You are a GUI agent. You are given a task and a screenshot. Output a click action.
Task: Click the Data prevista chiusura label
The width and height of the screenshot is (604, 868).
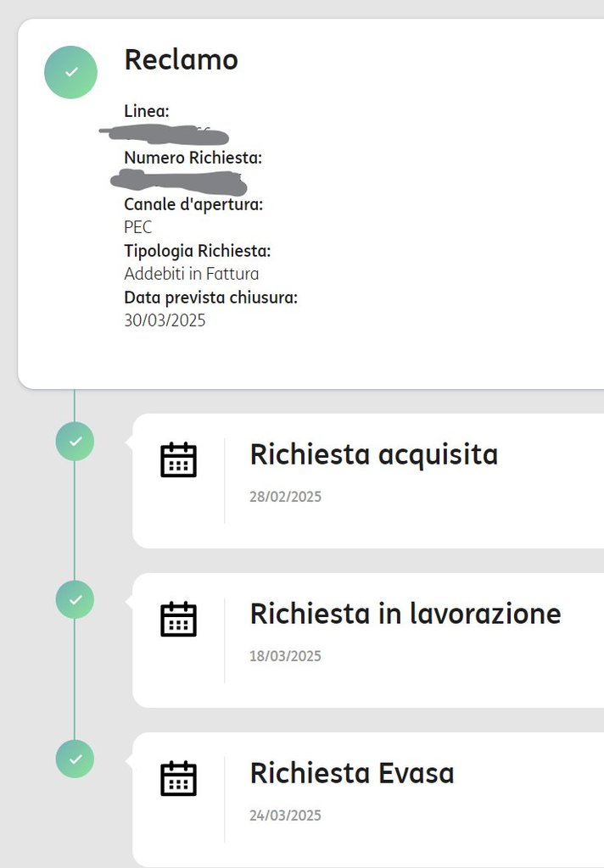click(x=210, y=298)
